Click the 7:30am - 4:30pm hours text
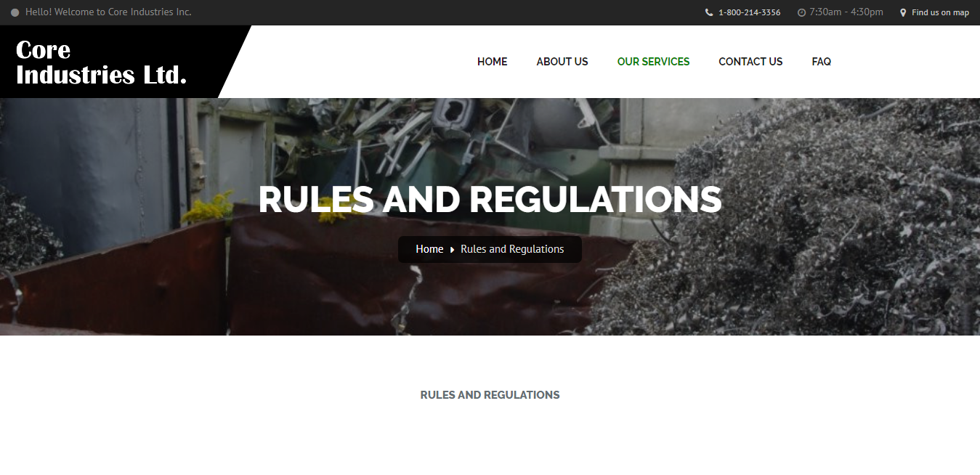Image resolution: width=980 pixels, height=475 pixels. tap(846, 12)
